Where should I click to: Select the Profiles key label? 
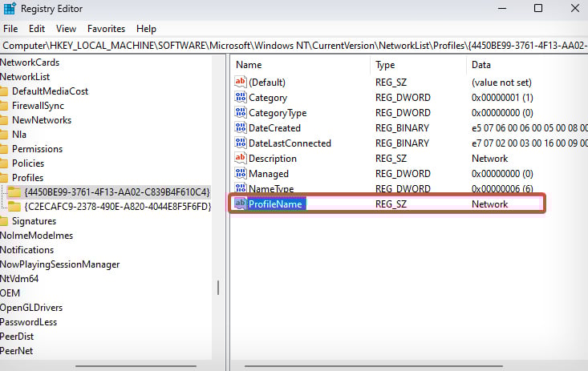(27, 178)
